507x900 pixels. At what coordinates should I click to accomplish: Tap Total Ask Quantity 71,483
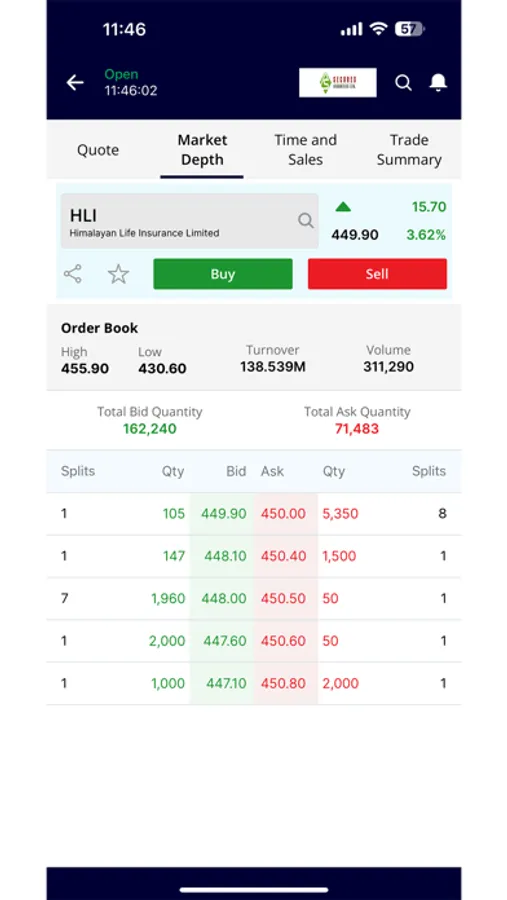tap(357, 429)
